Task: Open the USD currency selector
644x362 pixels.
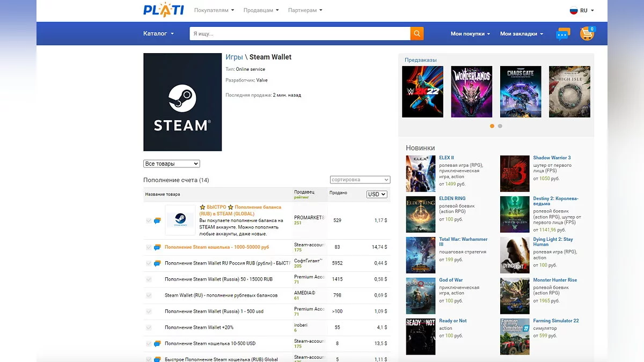Action: click(x=376, y=194)
